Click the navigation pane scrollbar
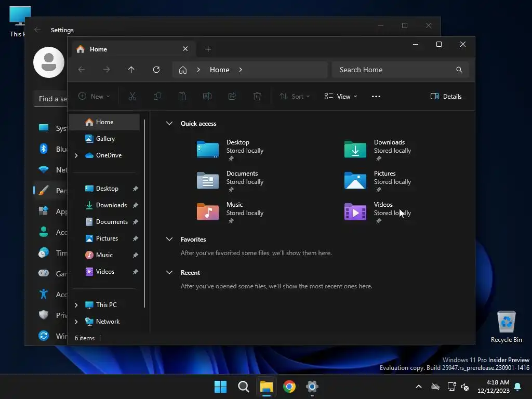This screenshot has width=532, height=399. pyautogui.click(x=144, y=214)
